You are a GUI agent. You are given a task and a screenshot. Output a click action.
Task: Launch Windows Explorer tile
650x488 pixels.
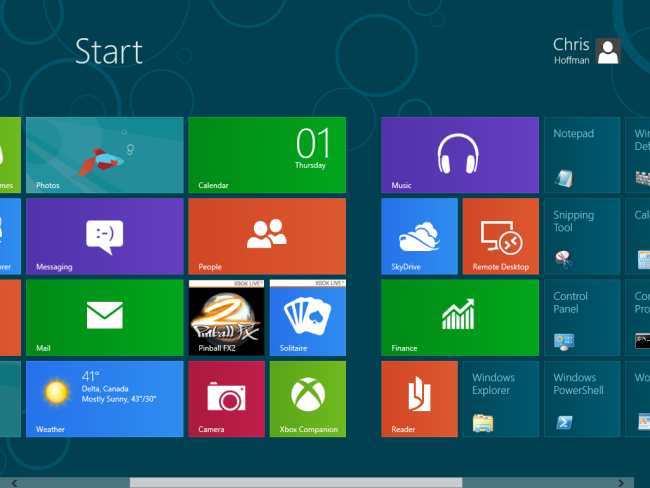[x=501, y=399]
